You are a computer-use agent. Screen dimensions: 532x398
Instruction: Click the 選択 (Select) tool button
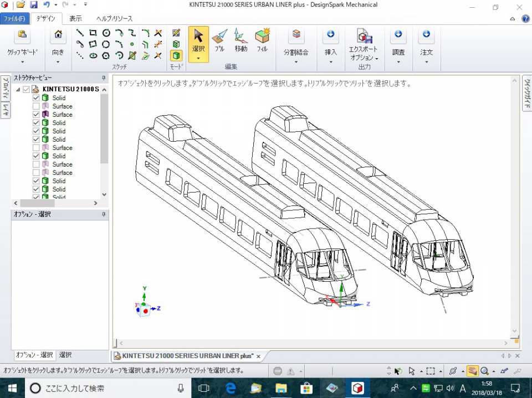pyautogui.click(x=198, y=44)
